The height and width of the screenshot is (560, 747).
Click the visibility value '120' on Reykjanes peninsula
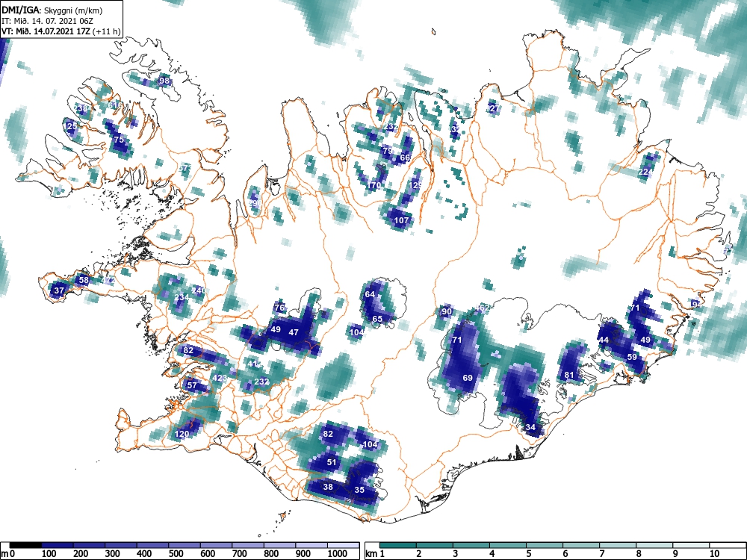tap(182, 434)
